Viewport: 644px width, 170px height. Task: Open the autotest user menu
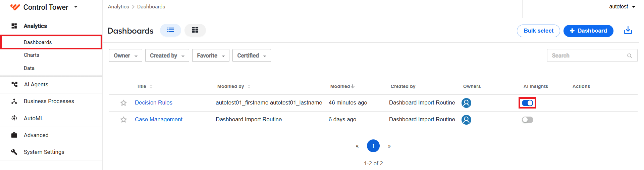tap(622, 7)
